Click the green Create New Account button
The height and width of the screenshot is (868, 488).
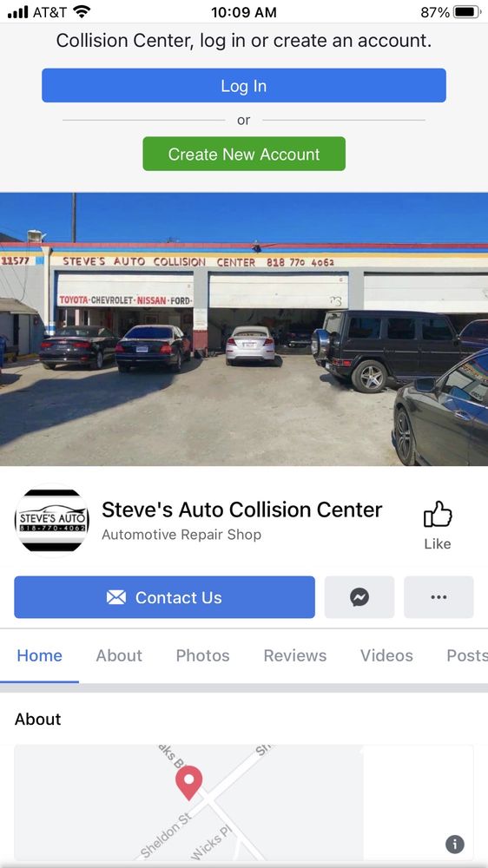(244, 154)
